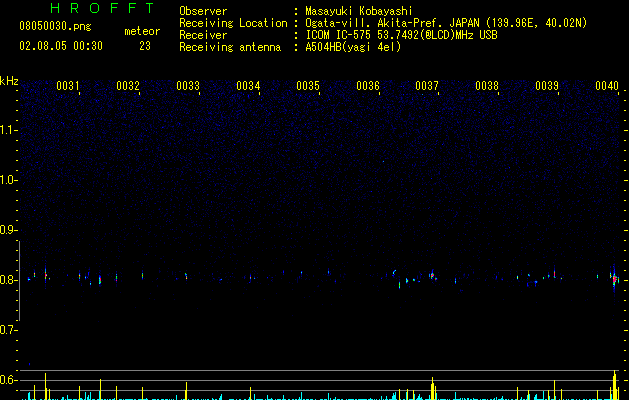Select the A504HB(yagi 4el) antenna text
Screen dimensions: 629x400
(x=353, y=47)
